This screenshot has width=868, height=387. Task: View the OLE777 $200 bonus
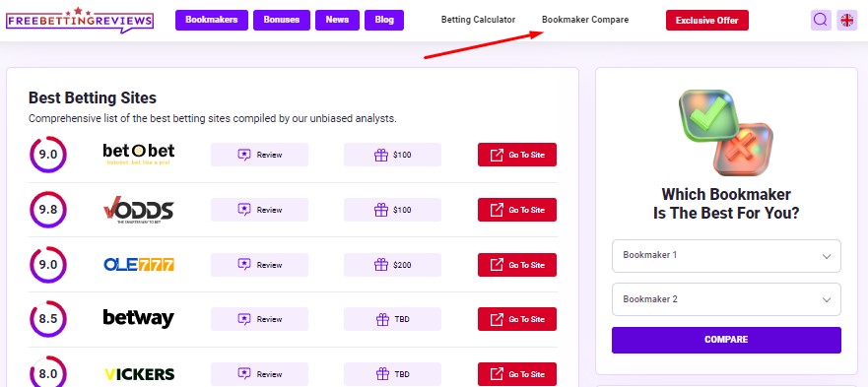392,265
